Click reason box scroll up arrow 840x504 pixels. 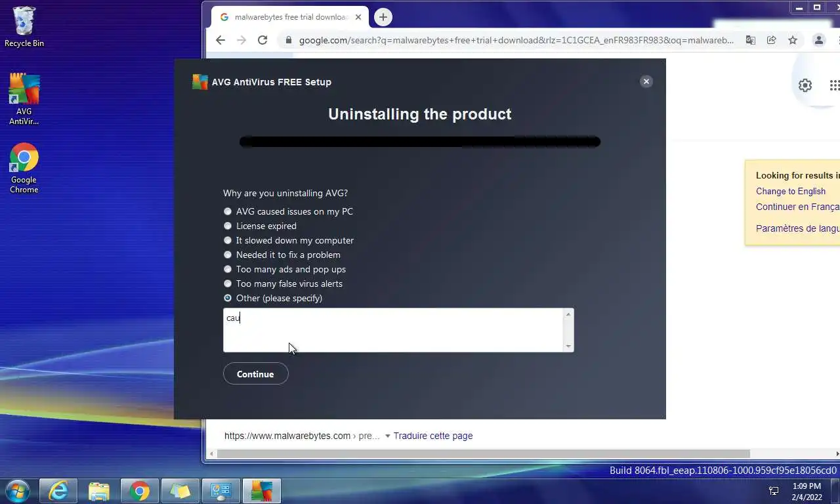568,314
